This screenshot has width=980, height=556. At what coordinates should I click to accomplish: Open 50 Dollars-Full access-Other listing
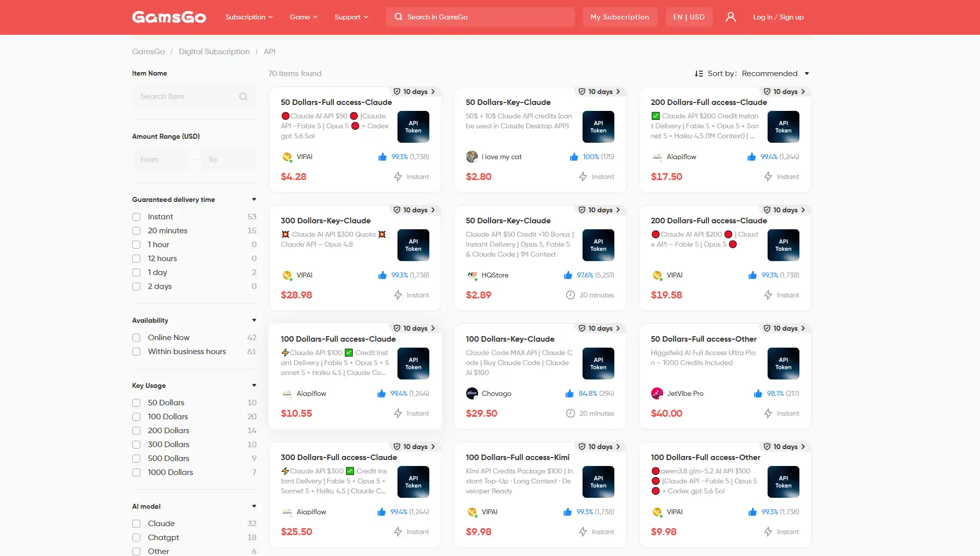click(x=703, y=339)
